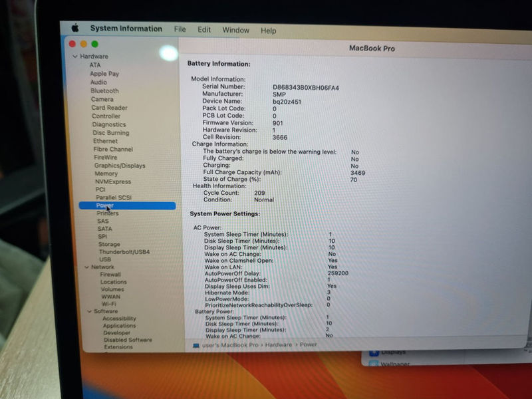Click the Cell Revision value 3666

coord(280,138)
